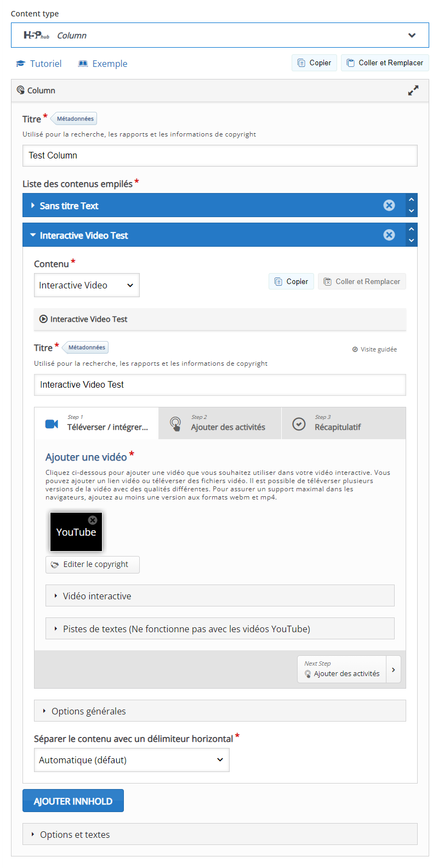Open the Tutoriel link
The image size is (444, 868).
39,64
